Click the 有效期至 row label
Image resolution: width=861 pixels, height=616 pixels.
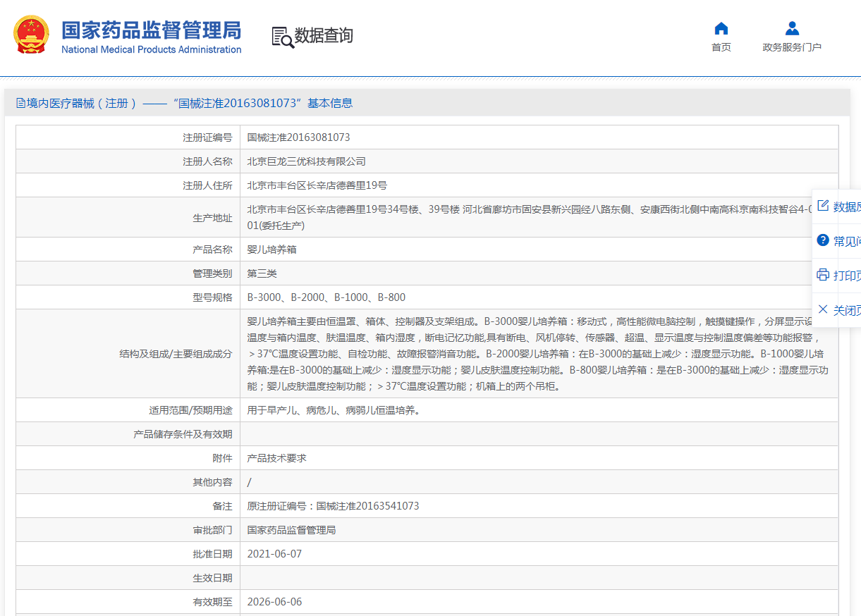[x=212, y=602]
